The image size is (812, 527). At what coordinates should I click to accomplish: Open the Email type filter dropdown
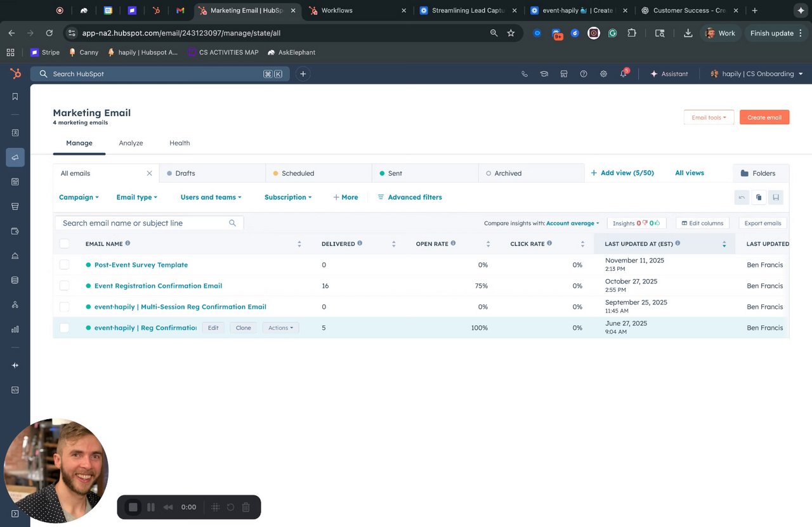coord(136,197)
